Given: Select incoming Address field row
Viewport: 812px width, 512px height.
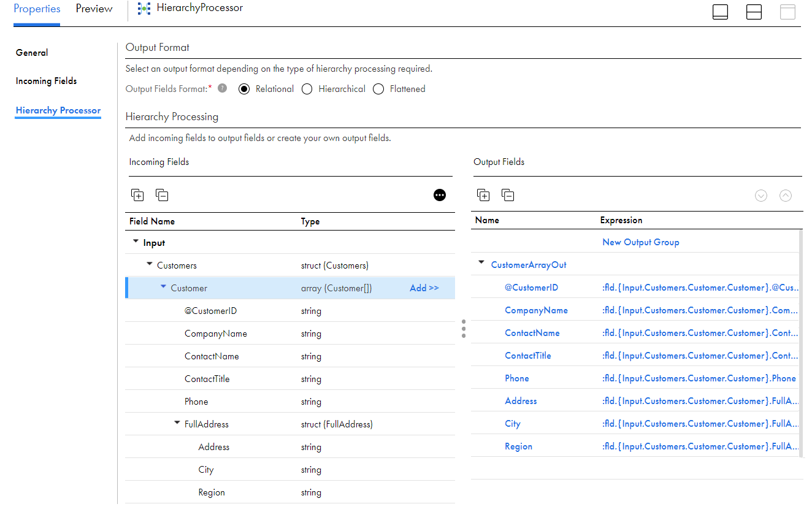Looking at the screenshot, I should point(290,447).
